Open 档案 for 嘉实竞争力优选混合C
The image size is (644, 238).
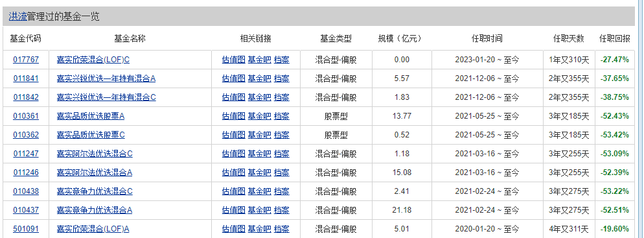click(282, 191)
